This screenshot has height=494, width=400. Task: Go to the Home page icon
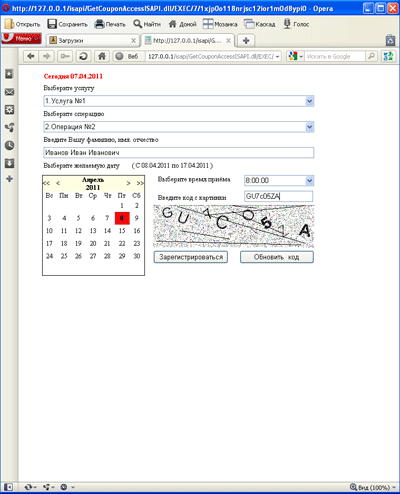click(x=102, y=56)
